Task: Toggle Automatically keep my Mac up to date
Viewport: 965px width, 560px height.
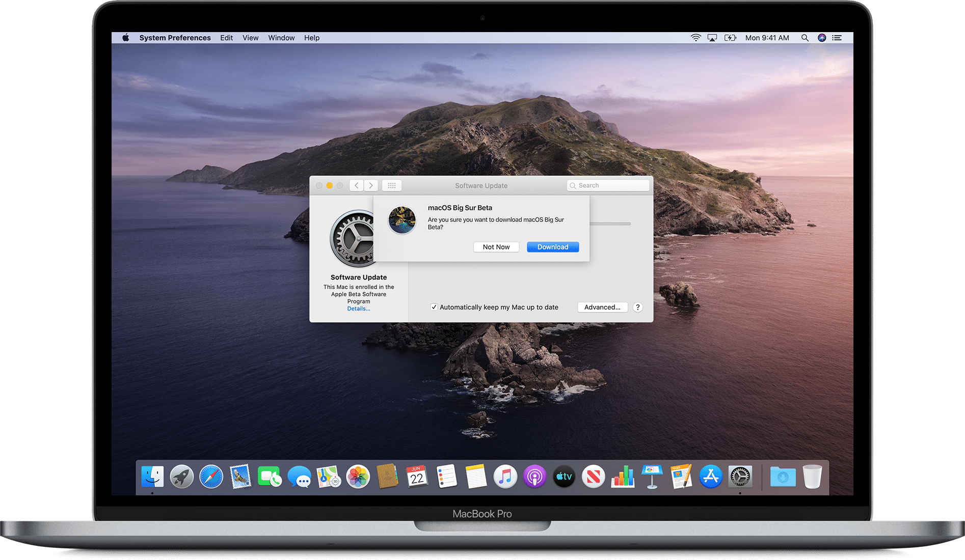Action: 434,307
